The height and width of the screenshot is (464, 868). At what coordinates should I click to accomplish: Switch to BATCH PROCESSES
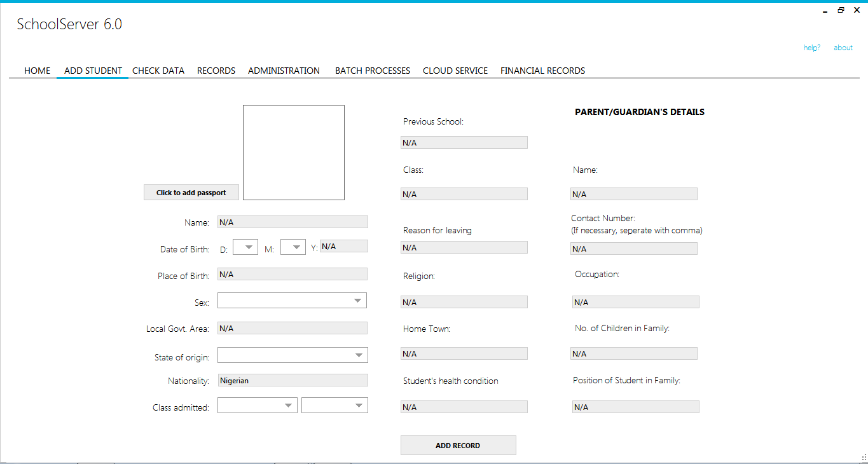coord(372,71)
